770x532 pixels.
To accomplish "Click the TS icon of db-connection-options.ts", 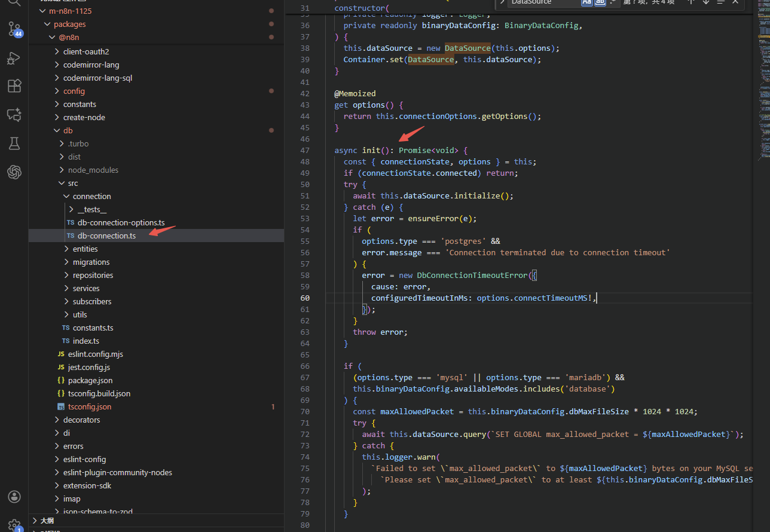I will coord(71,222).
